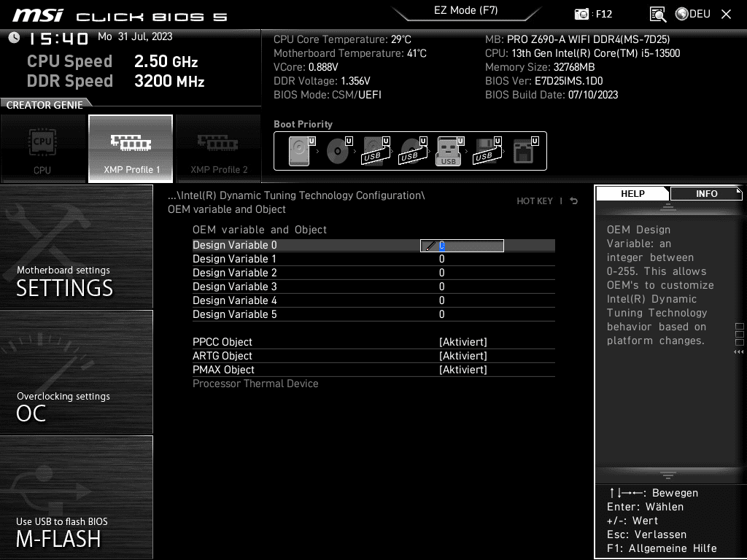Select the Design Variable 4 row
This screenshot has height=560, width=747.
[x=373, y=300]
